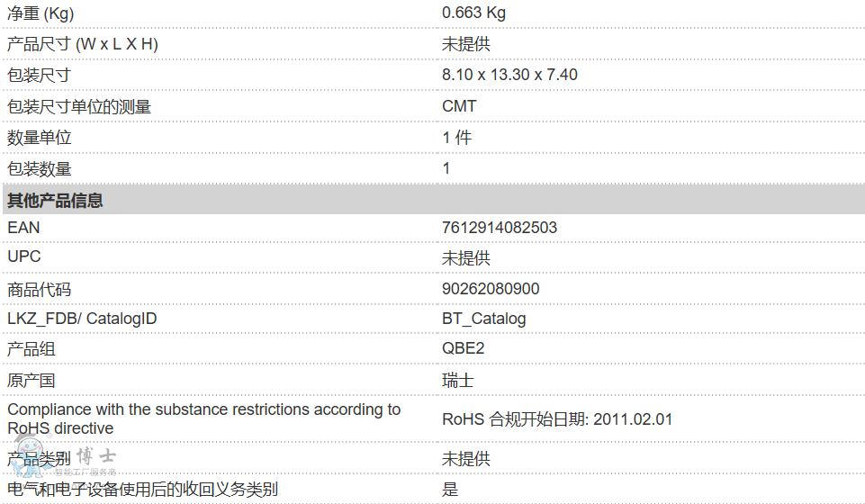Click the 产品尺寸 (W x L X H) label
Viewport: 865px width, 504px height.
(83, 44)
